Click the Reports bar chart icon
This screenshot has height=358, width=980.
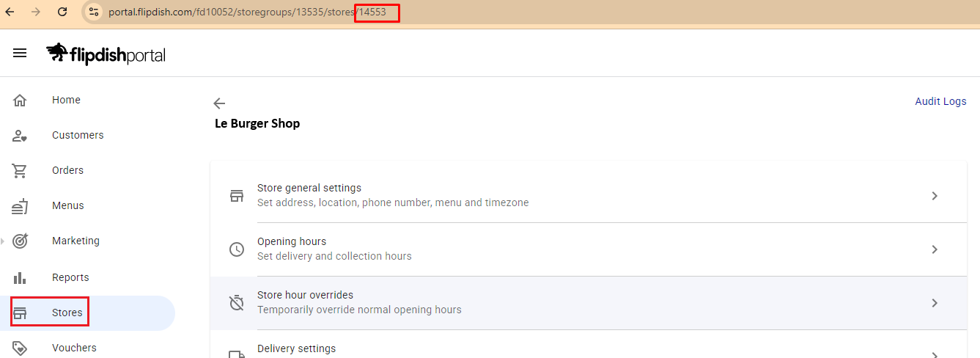(20, 277)
